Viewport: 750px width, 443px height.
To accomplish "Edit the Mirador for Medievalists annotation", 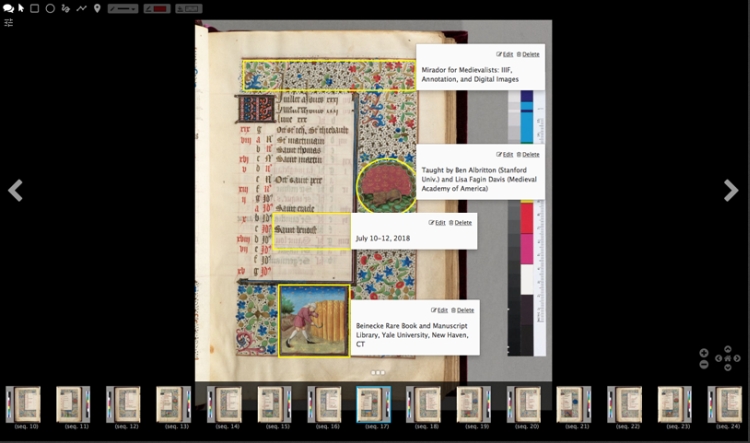I will point(505,54).
